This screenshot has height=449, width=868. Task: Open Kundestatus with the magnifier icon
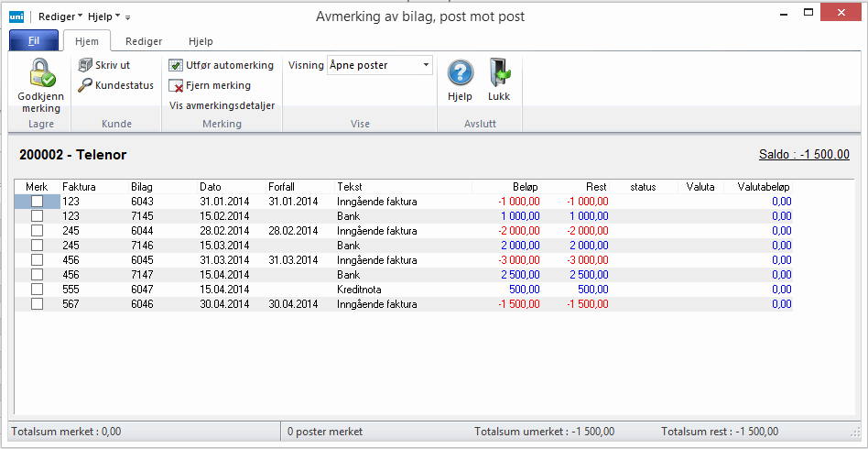click(85, 85)
